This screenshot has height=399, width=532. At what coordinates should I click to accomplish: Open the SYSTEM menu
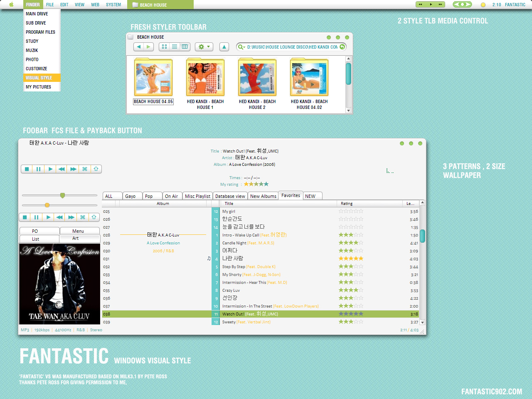point(113,5)
